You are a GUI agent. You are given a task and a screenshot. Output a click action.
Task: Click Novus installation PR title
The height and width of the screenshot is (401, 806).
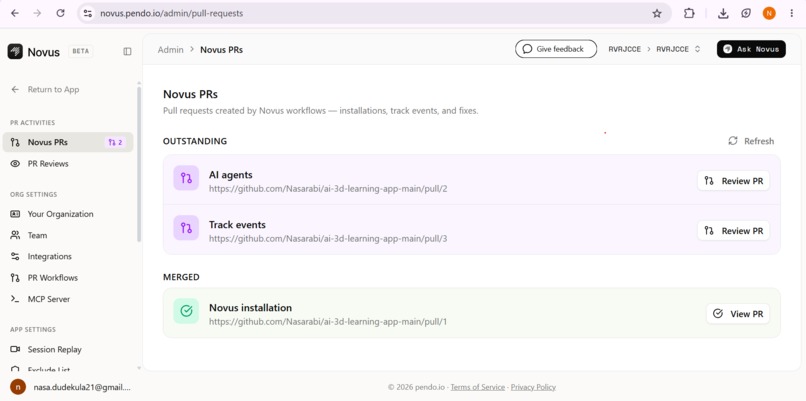coord(250,308)
